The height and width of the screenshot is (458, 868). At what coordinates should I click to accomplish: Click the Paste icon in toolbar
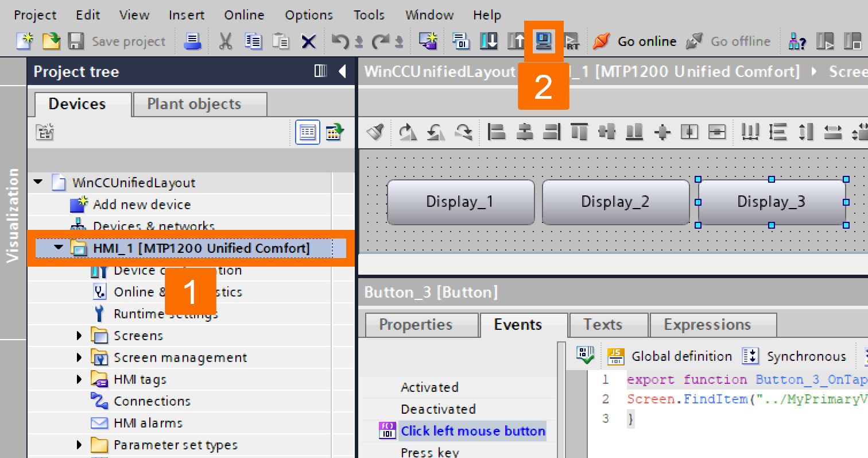pyautogui.click(x=281, y=41)
